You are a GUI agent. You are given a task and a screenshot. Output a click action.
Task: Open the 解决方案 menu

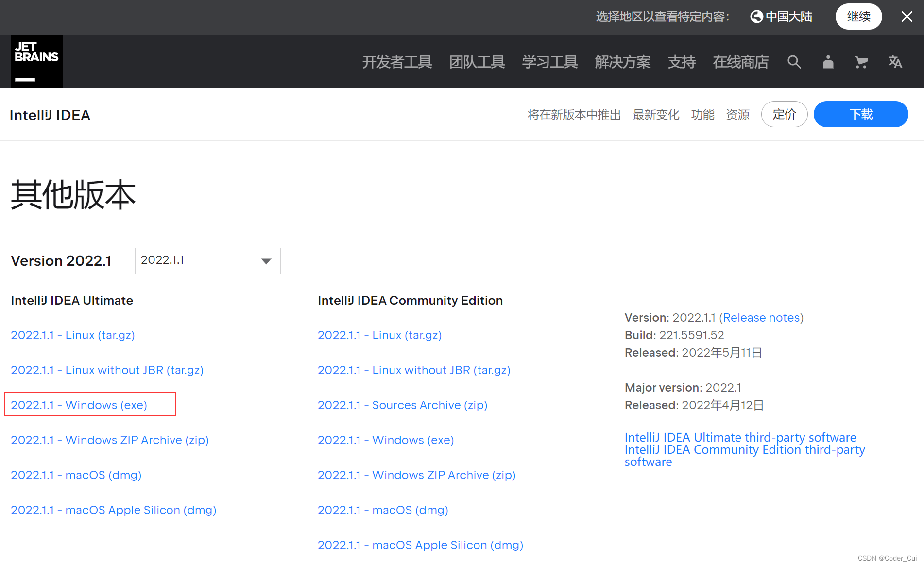pos(623,62)
